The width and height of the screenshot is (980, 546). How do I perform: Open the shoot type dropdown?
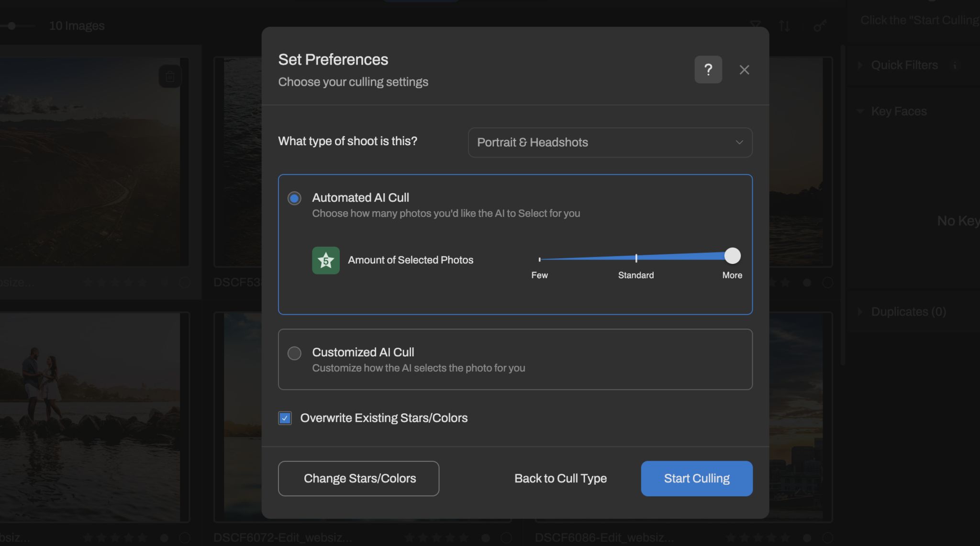pyautogui.click(x=610, y=142)
